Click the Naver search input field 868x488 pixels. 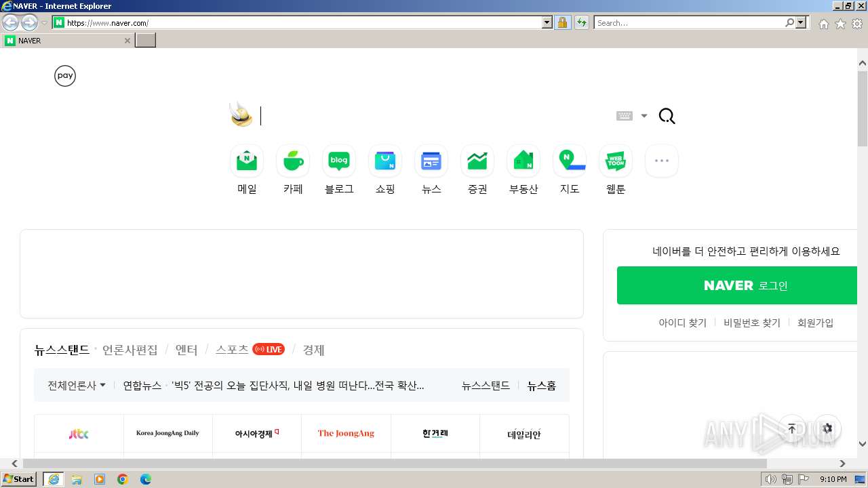point(434,116)
